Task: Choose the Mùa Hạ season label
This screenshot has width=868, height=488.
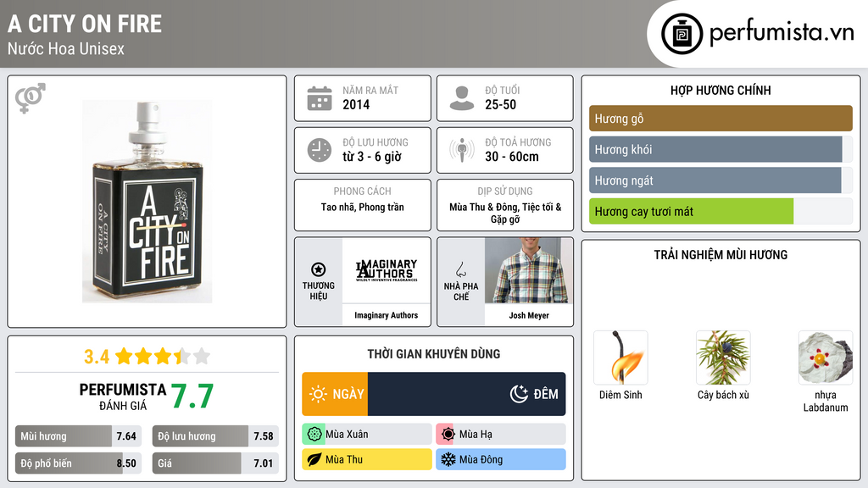Action: (x=476, y=435)
